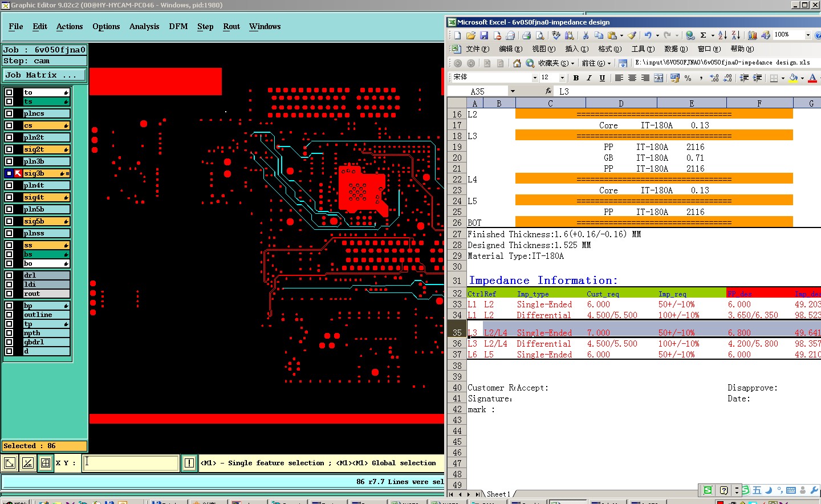This screenshot has height=504, width=821.
Task: Click the Job Matrix button
Action: (44, 75)
